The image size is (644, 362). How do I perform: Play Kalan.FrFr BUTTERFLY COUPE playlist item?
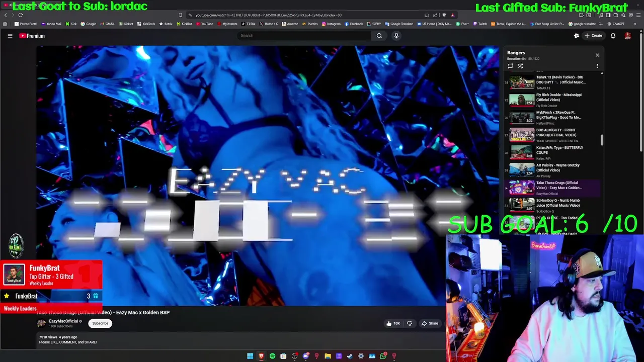tap(553, 152)
